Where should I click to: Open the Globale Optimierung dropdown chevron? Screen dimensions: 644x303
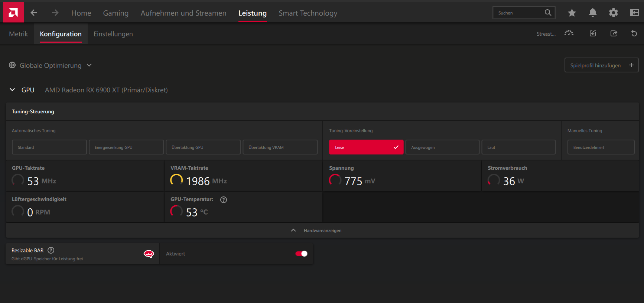[x=89, y=65]
